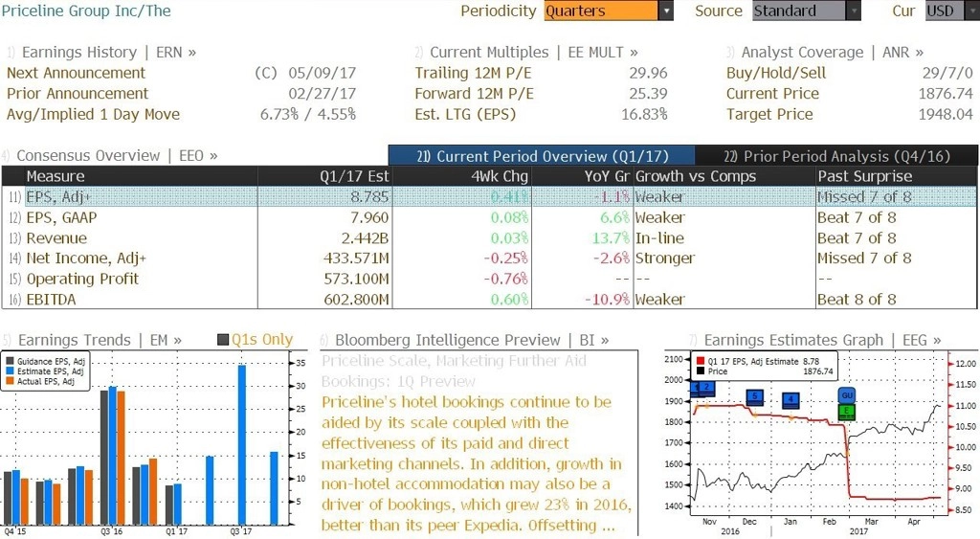Select the Revenue row in consensus table
The height and width of the screenshot is (539, 980).
tap(489, 238)
